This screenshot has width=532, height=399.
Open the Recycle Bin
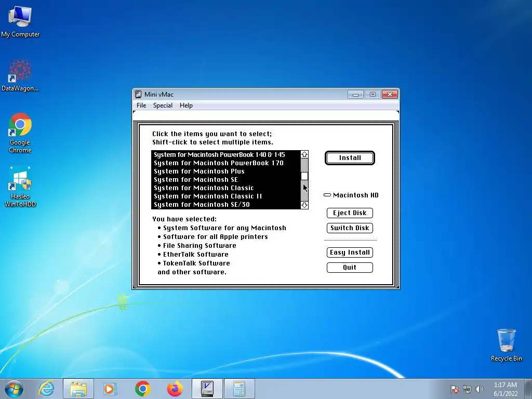coord(506,345)
